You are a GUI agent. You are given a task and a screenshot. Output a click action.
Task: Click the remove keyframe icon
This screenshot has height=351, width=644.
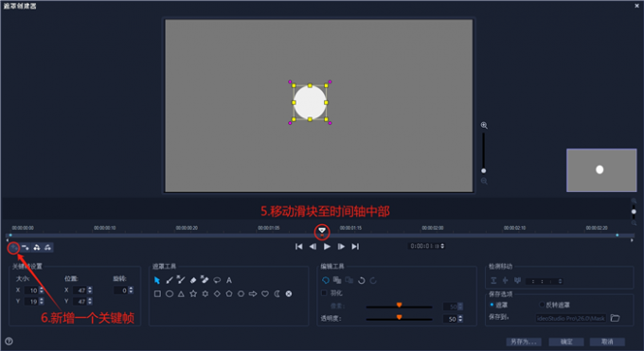(x=26, y=248)
